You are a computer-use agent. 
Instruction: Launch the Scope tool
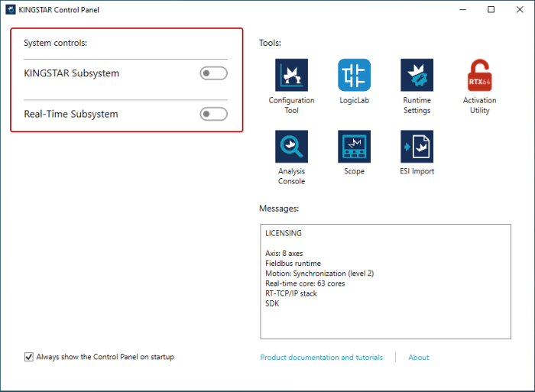click(x=354, y=147)
